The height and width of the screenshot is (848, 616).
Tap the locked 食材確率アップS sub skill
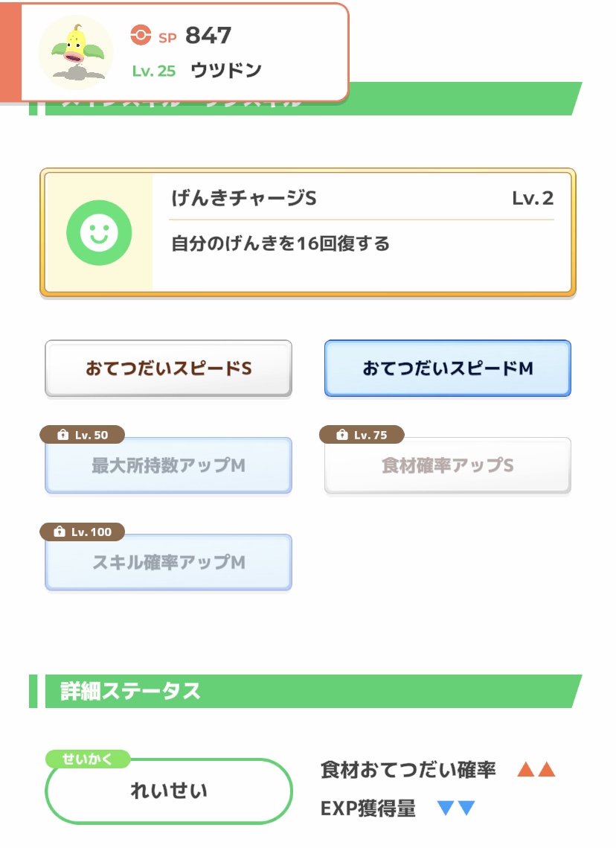447,466
